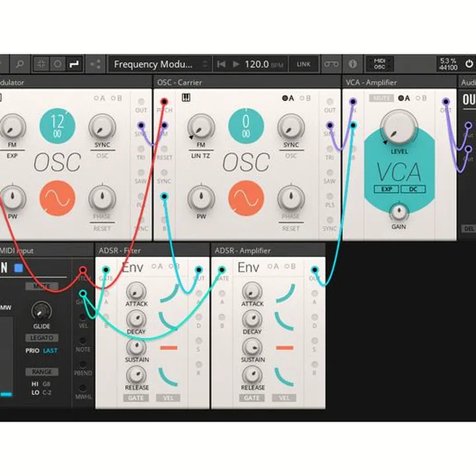Start playback with the play button
Screen dimensions: 476x476
click(236, 64)
